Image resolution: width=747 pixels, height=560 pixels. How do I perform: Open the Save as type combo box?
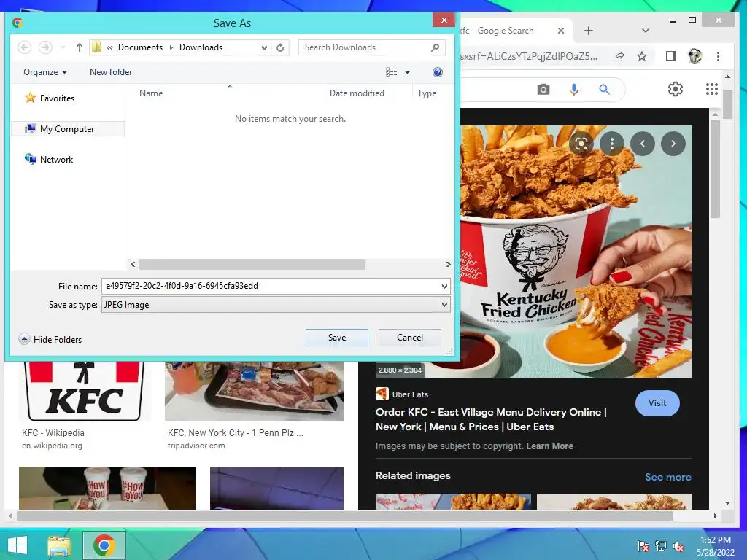coord(276,305)
